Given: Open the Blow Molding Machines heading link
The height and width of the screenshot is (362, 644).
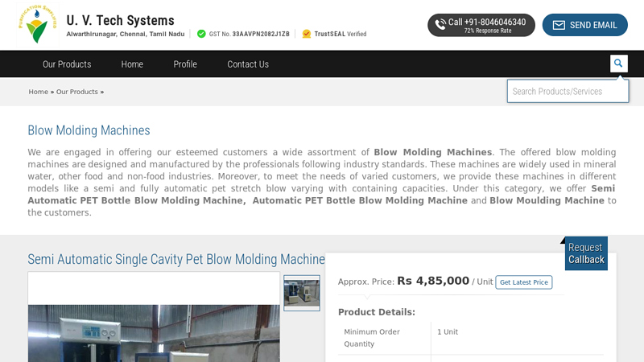Looking at the screenshot, I should pyautogui.click(x=89, y=130).
